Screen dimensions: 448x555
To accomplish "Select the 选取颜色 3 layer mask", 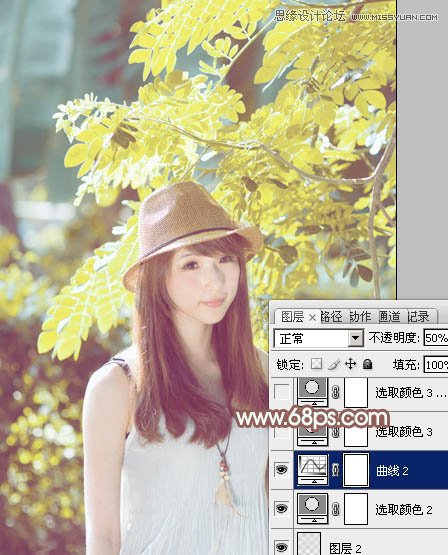I will point(356,435).
